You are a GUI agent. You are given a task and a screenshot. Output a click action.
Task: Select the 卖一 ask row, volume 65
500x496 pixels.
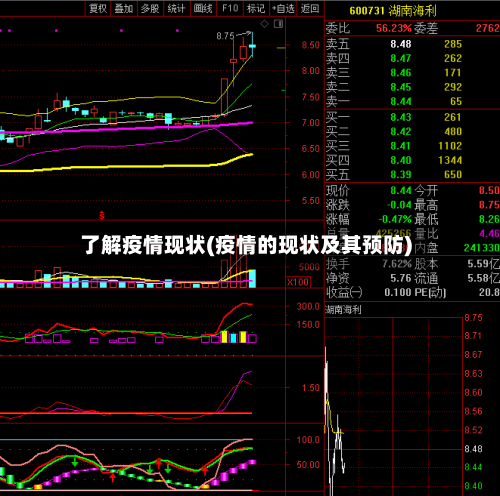coord(412,101)
